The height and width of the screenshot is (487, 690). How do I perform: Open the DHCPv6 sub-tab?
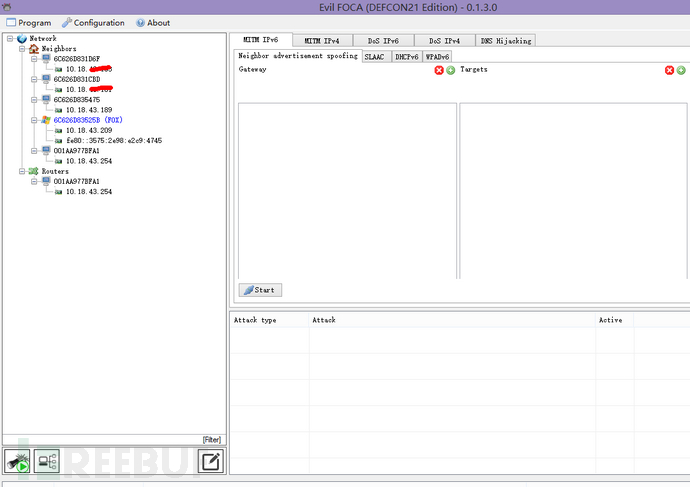pyautogui.click(x=407, y=57)
